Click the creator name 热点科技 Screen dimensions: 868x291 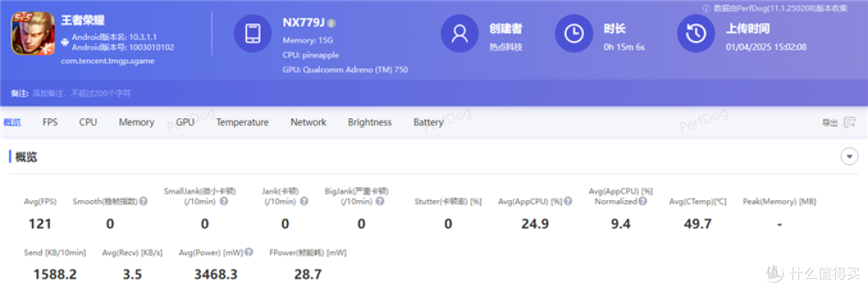pyautogui.click(x=506, y=47)
